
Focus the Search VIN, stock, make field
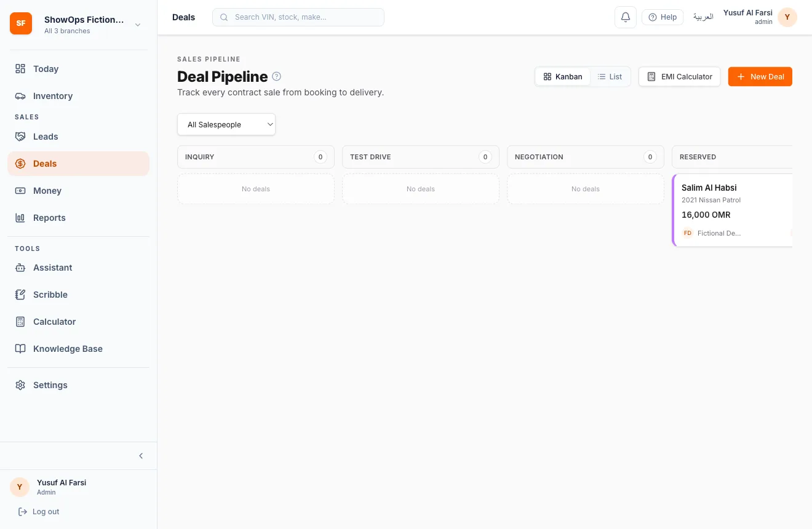click(298, 17)
